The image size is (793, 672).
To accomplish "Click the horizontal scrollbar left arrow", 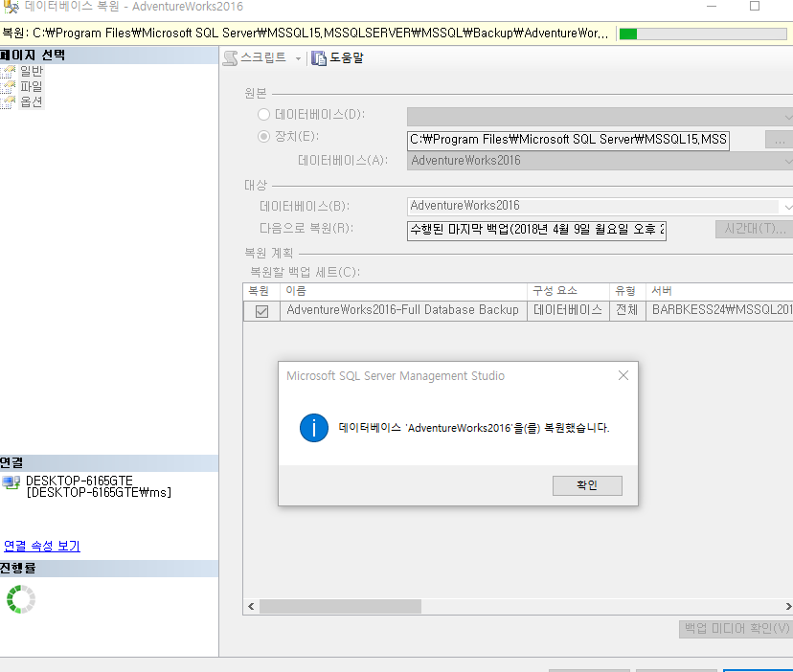I will (x=251, y=606).
